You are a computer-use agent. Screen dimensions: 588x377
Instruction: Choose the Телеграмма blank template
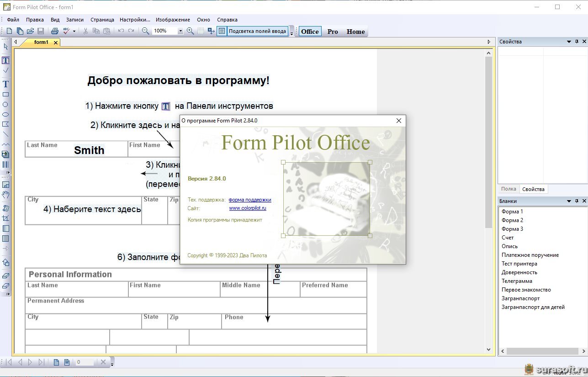point(517,281)
